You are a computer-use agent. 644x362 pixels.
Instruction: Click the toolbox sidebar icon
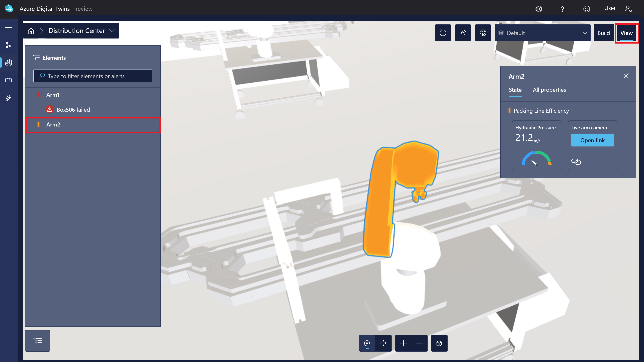(8, 80)
